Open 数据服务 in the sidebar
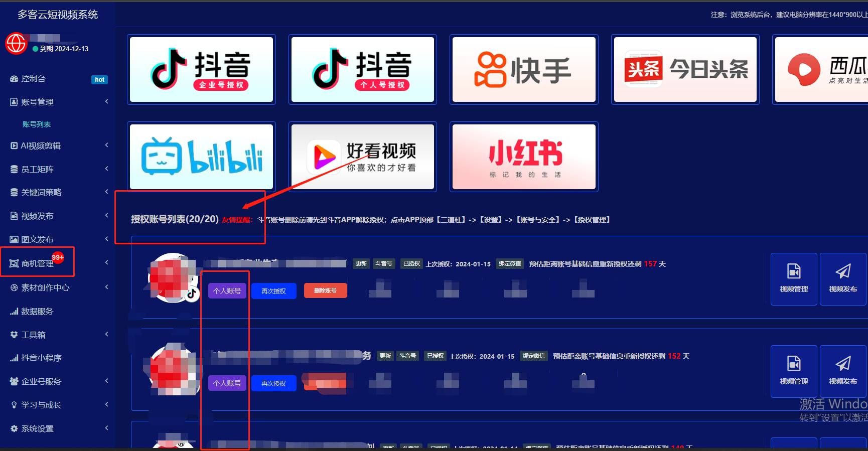 coord(32,311)
